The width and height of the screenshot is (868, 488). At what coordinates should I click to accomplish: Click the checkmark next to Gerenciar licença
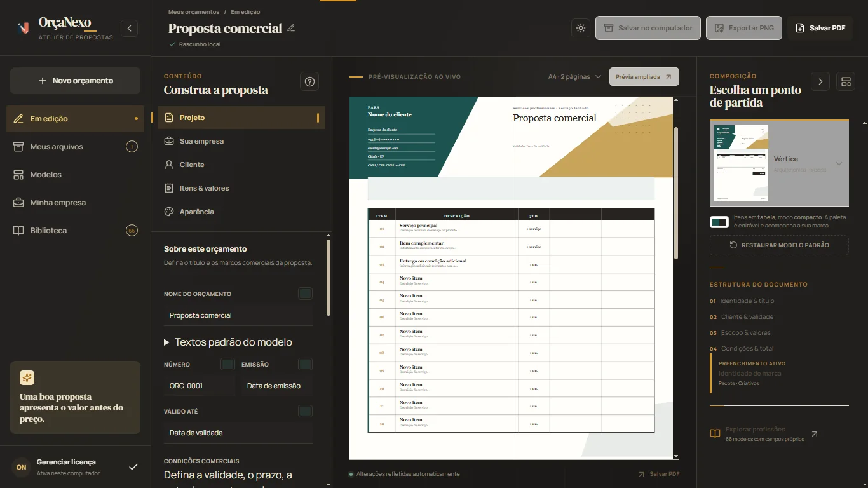coord(133,467)
